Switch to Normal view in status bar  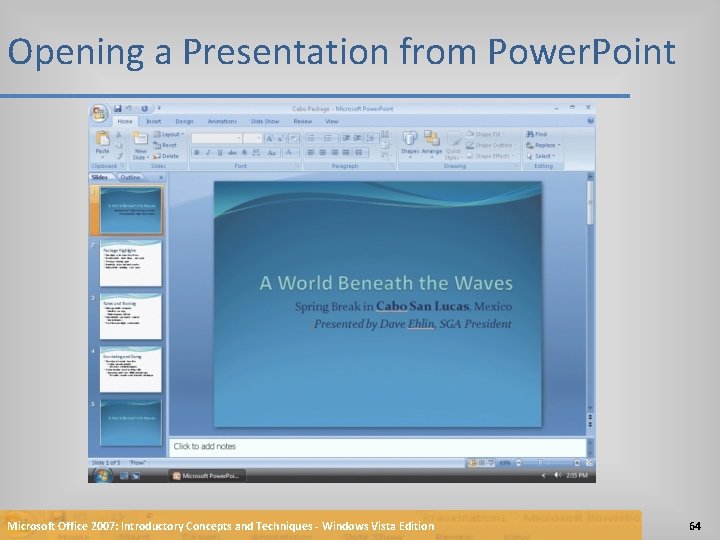[472, 463]
